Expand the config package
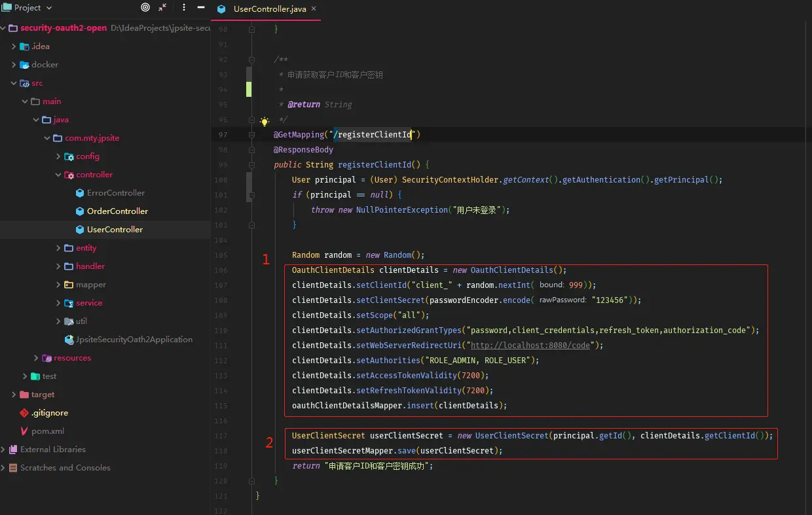The height and width of the screenshot is (515, 812). point(58,156)
